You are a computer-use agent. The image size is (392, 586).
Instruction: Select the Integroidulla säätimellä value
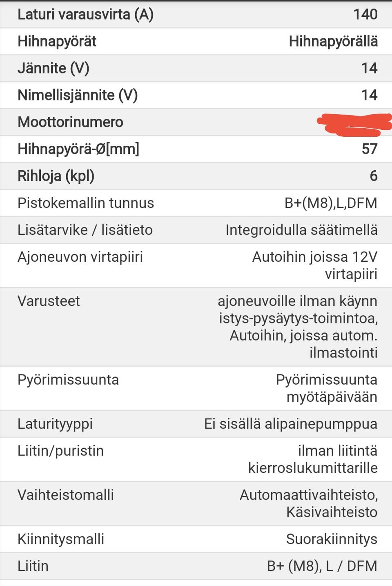pyautogui.click(x=301, y=230)
